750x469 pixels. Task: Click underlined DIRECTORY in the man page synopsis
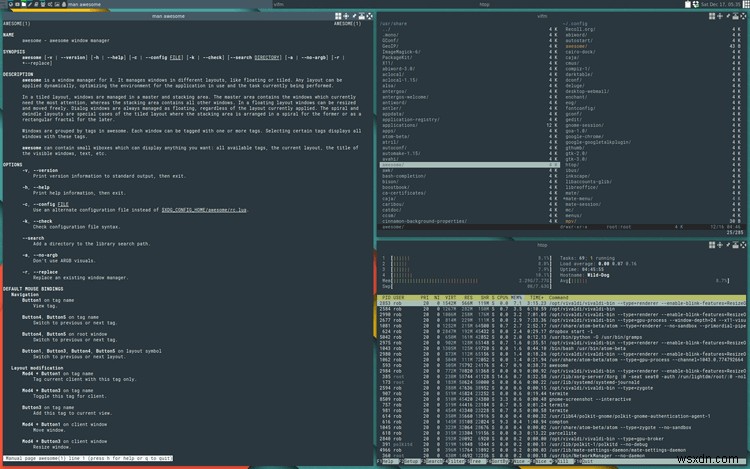267,57
